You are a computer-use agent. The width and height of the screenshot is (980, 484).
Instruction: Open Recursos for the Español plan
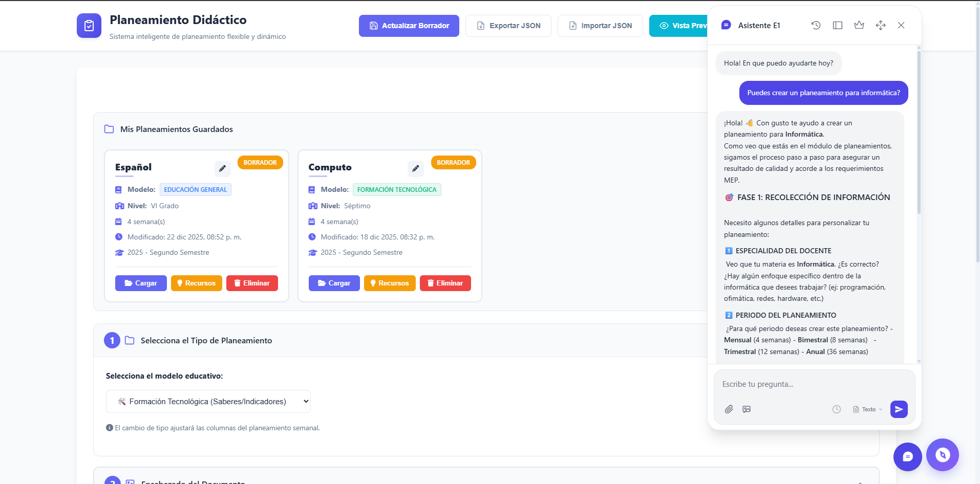pyautogui.click(x=196, y=283)
